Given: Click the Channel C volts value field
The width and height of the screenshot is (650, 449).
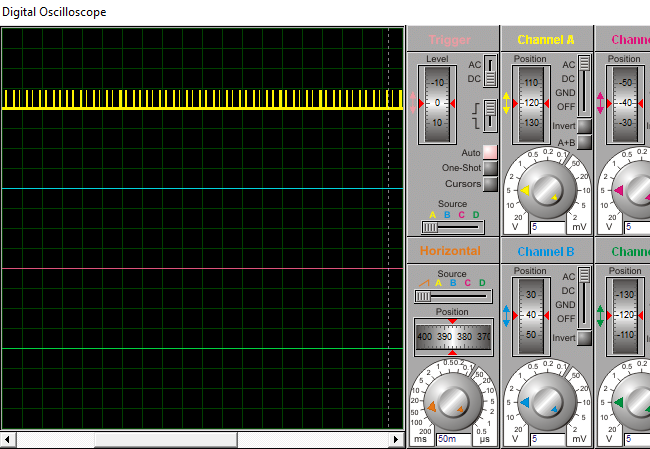Looking at the screenshot, I should (638, 227).
